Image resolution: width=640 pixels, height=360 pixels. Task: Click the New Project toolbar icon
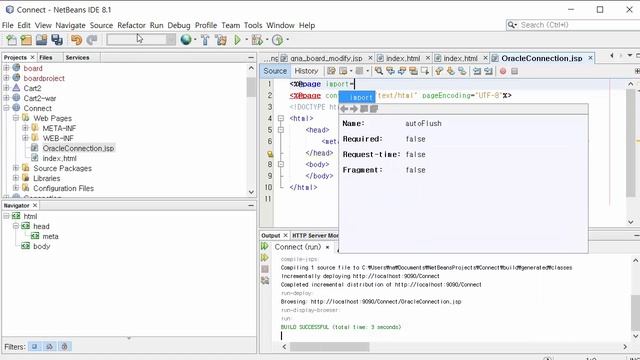[26, 40]
